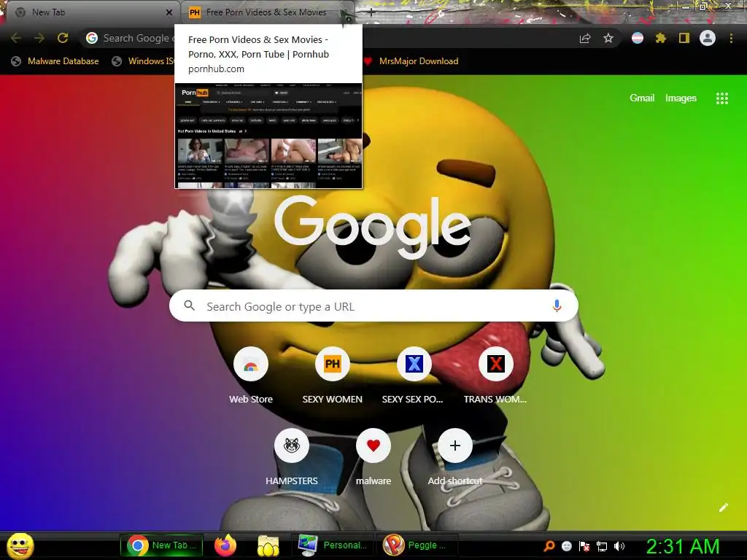Focus the Search Google or type a URL box
This screenshot has width=747, height=560.
(373, 306)
